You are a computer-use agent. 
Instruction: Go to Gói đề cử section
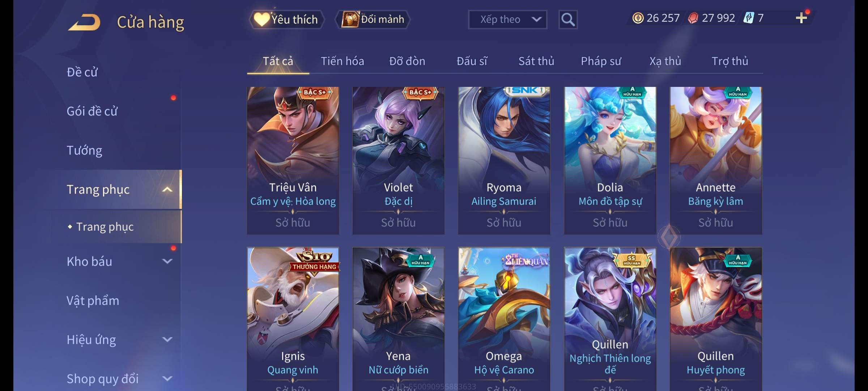point(92,111)
